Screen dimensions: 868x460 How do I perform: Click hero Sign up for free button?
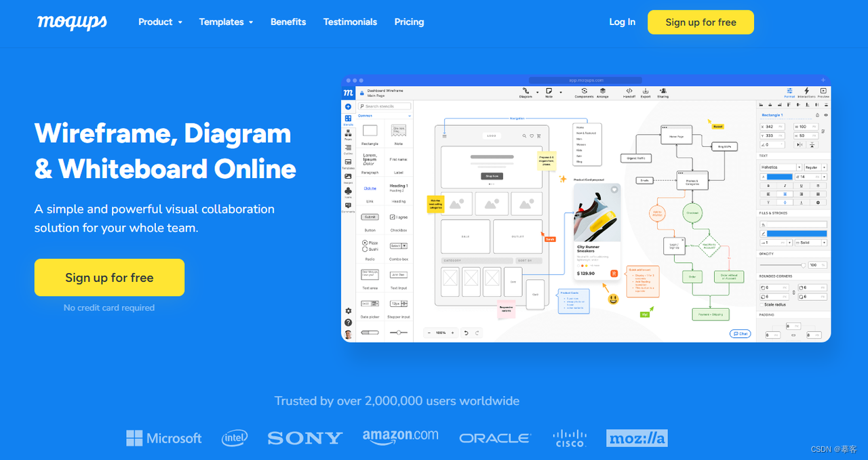109,278
